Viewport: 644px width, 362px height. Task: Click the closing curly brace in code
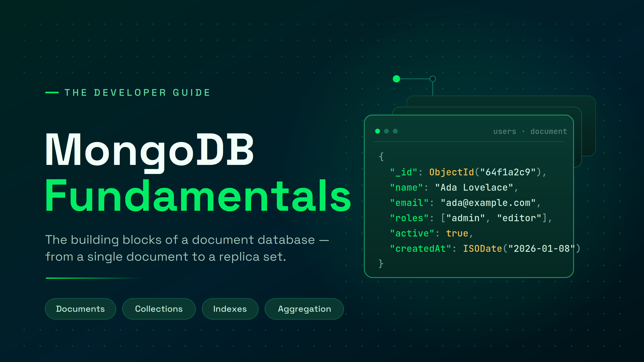381,264
